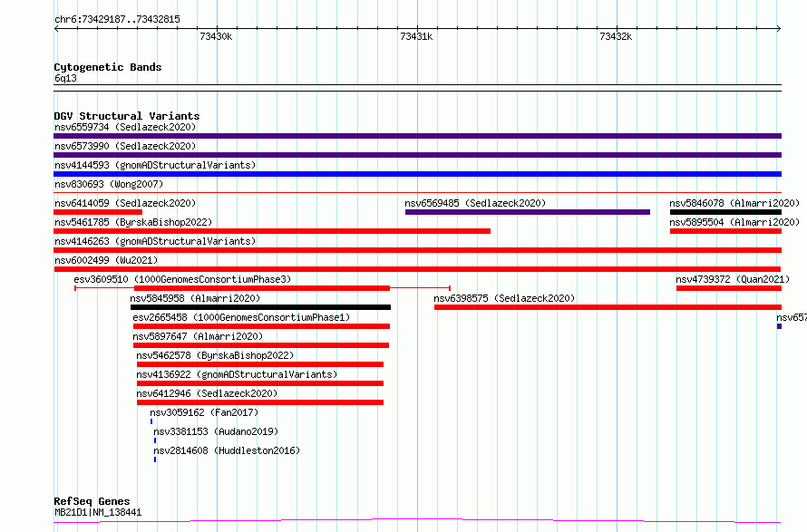Select nsv6398575 (Sedlazeck2020) label
This screenshot has height=532, width=807.
[x=504, y=298]
